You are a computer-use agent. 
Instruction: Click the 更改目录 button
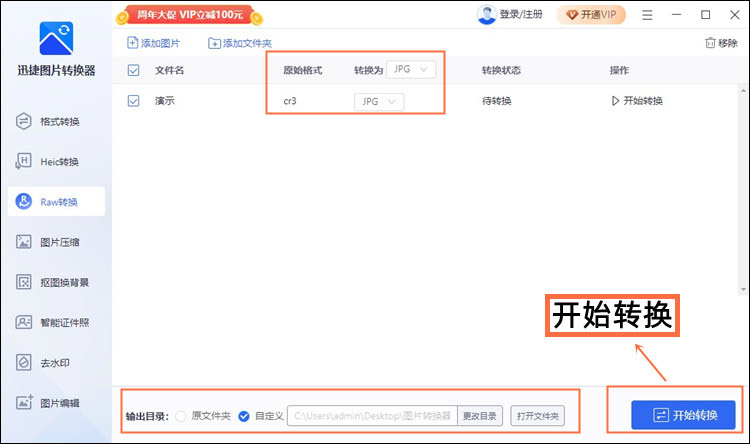(x=480, y=416)
